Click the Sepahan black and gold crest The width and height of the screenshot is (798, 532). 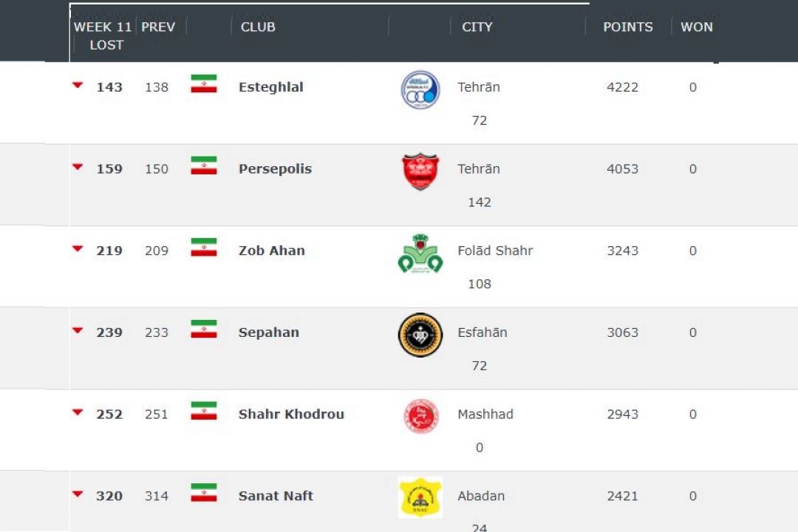pos(420,335)
